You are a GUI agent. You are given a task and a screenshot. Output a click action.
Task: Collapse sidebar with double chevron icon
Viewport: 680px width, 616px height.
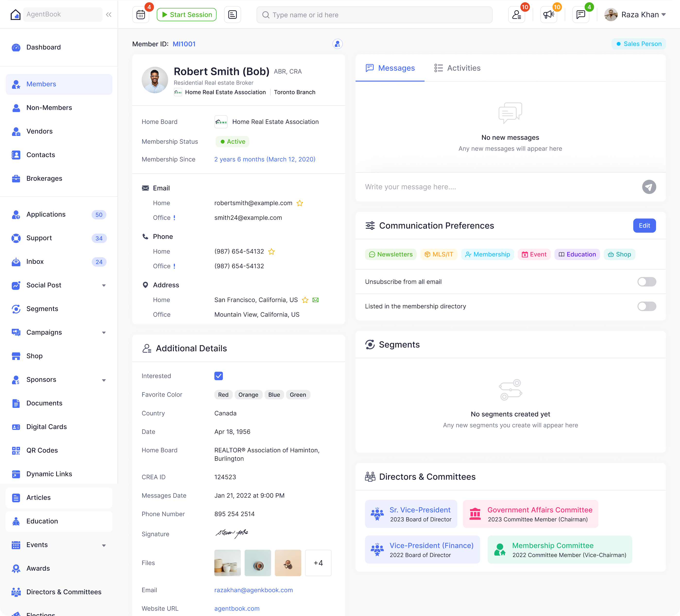coord(109,15)
